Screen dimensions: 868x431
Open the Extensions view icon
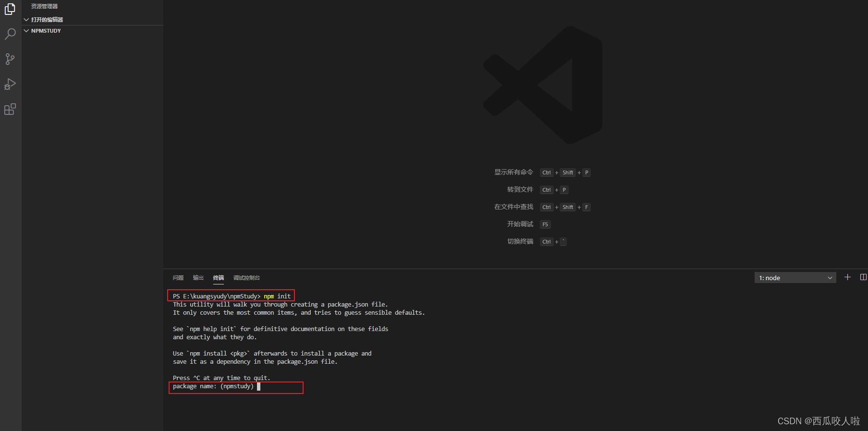tap(10, 109)
